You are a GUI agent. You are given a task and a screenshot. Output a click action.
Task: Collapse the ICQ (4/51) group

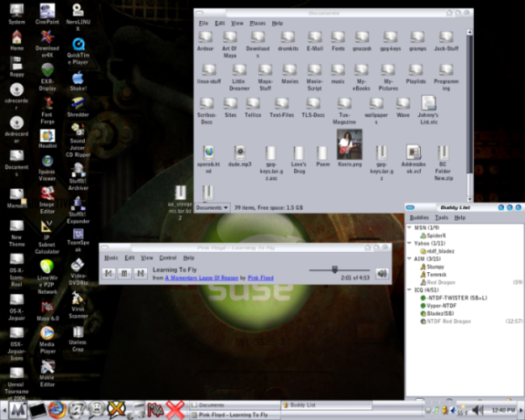tap(409, 290)
